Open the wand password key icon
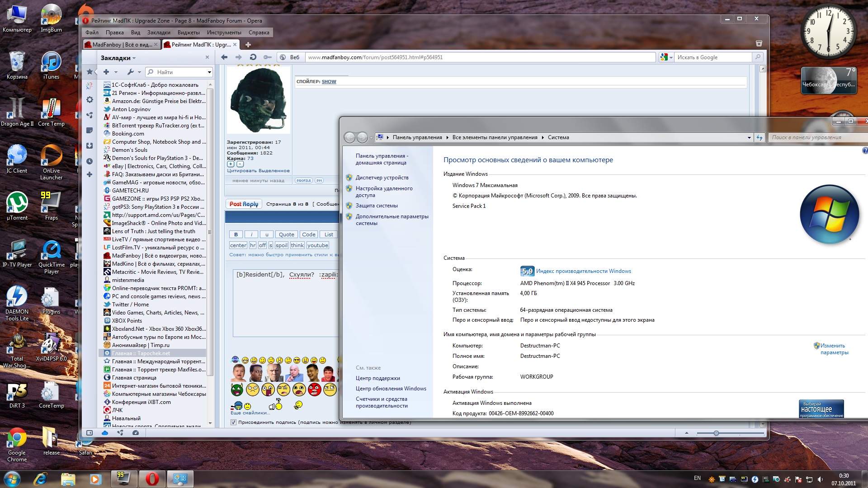Viewport: 868px width, 488px height. (x=268, y=57)
